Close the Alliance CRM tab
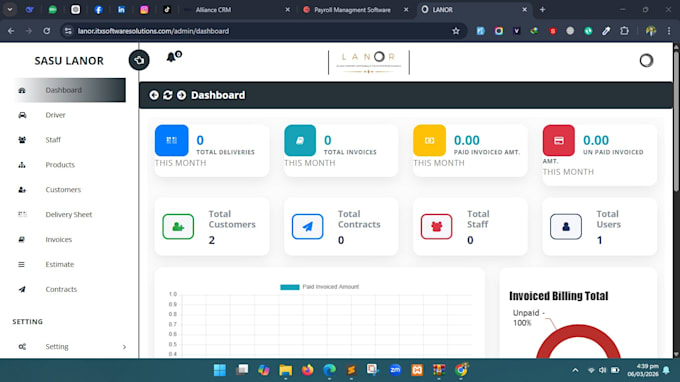 pyautogui.click(x=287, y=10)
